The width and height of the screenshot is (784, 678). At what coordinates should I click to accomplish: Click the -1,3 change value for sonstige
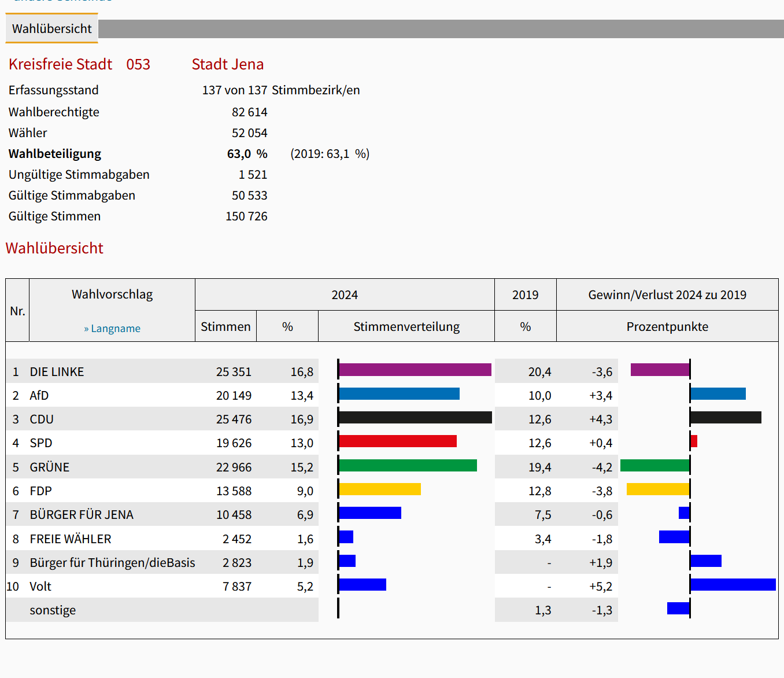pyautogui.click(x=602, y=610)
